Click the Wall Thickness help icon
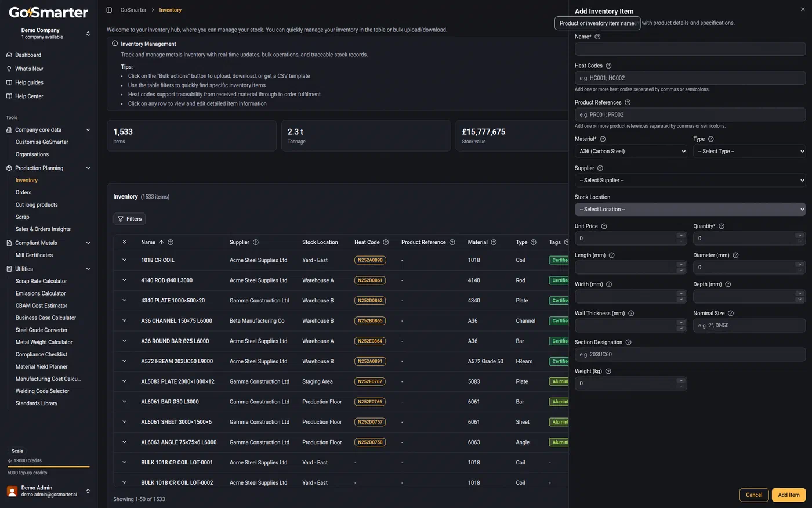This screenshot has height=508, width=812. 631,313
